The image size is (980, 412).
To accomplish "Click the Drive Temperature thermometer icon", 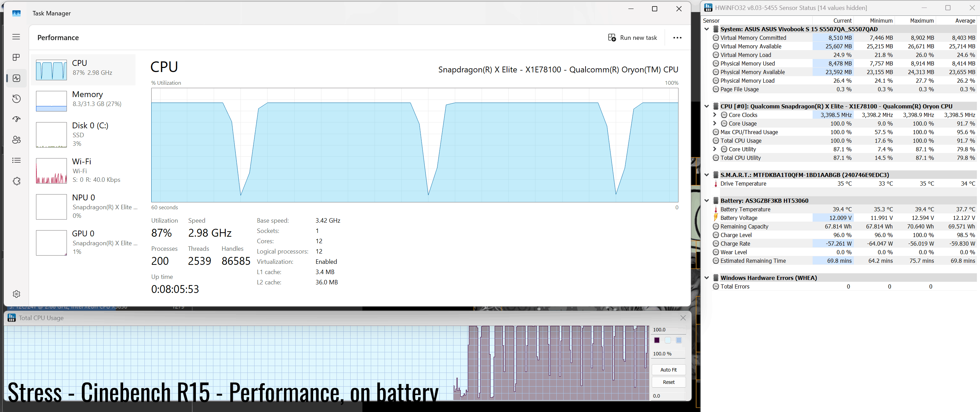I will 716,184.
